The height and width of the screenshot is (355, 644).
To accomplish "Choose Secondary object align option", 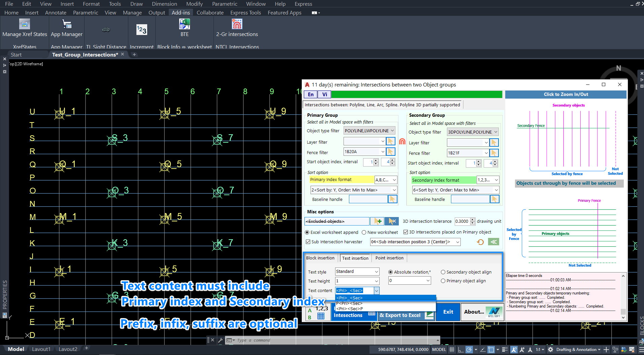I will [443, 272].
